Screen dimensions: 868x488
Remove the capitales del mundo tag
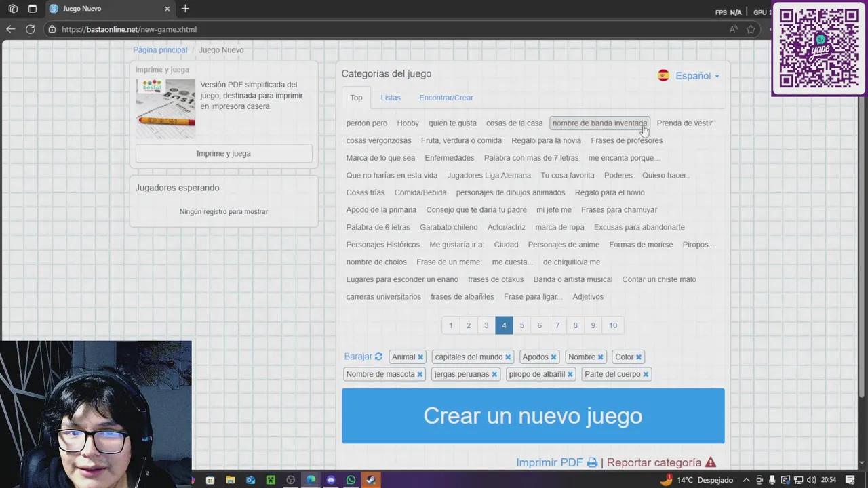click(x=508, y=357)
